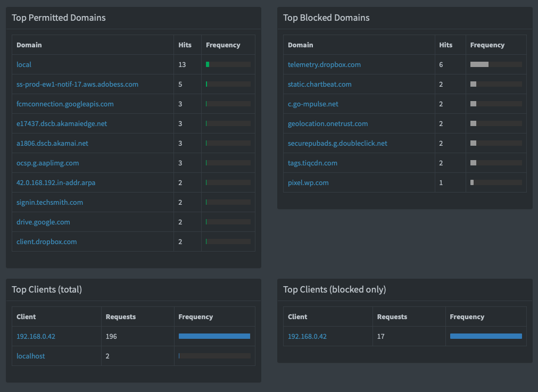The width and height of the screenshot is (538, 392).
Task: Select the drive.google.com domain link
Action: click(x=43, y=222)
